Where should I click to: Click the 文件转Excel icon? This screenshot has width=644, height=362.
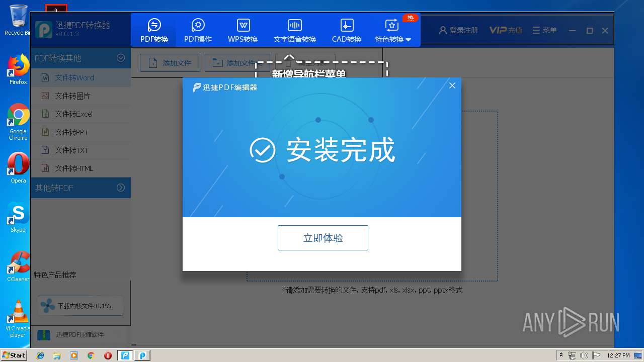click(45, 114)
